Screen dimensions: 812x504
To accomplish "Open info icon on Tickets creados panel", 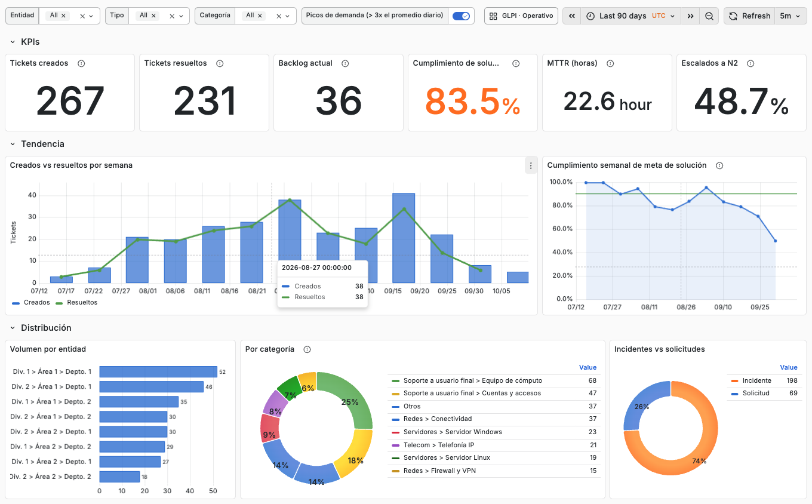I will 81,63.
